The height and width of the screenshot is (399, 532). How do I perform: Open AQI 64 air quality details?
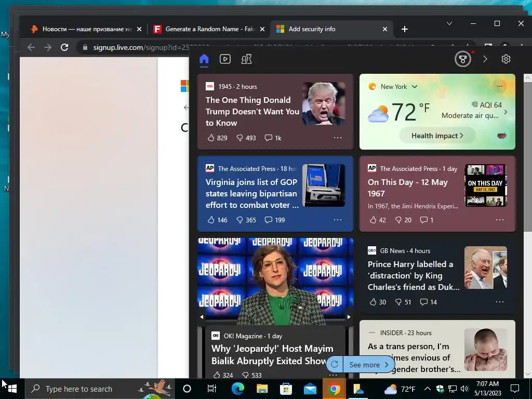[x=487, y=105]
